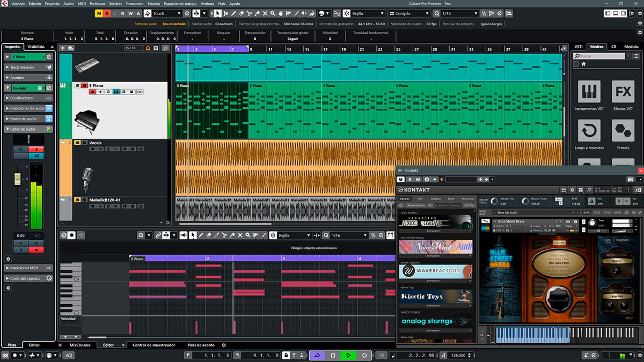Pick the Erase tool in the top toolbar
644x362 pixels.
coord(241,13)
